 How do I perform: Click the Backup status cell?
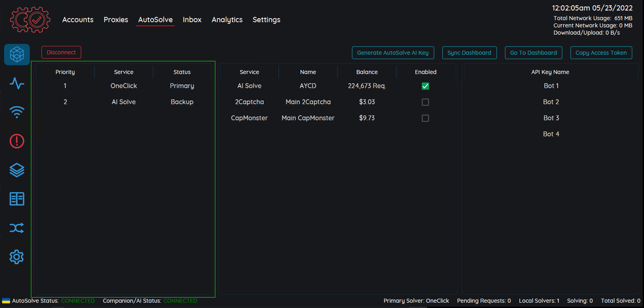pos(182,102)
